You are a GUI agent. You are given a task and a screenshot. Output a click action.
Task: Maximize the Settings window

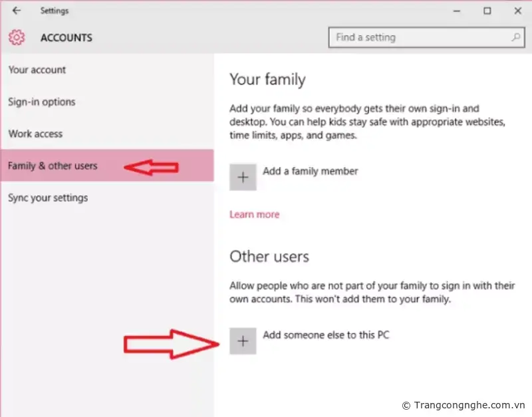pyautogui.click(x=487, y=11)
